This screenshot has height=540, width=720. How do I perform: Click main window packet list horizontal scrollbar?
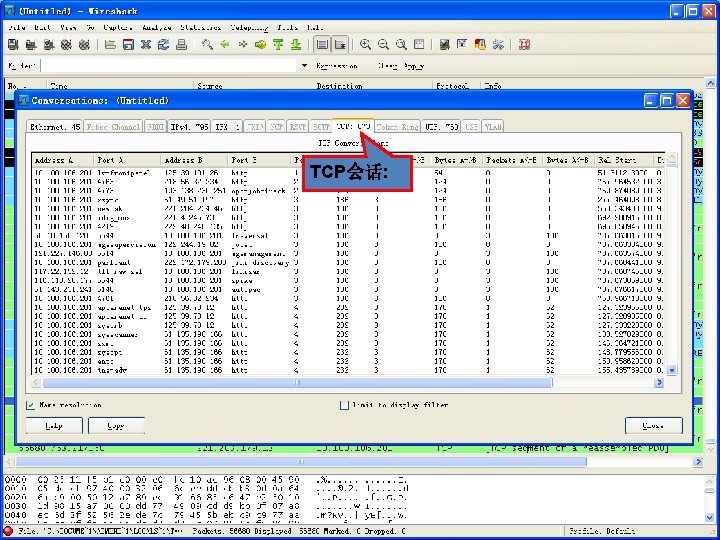click(301, 461)
